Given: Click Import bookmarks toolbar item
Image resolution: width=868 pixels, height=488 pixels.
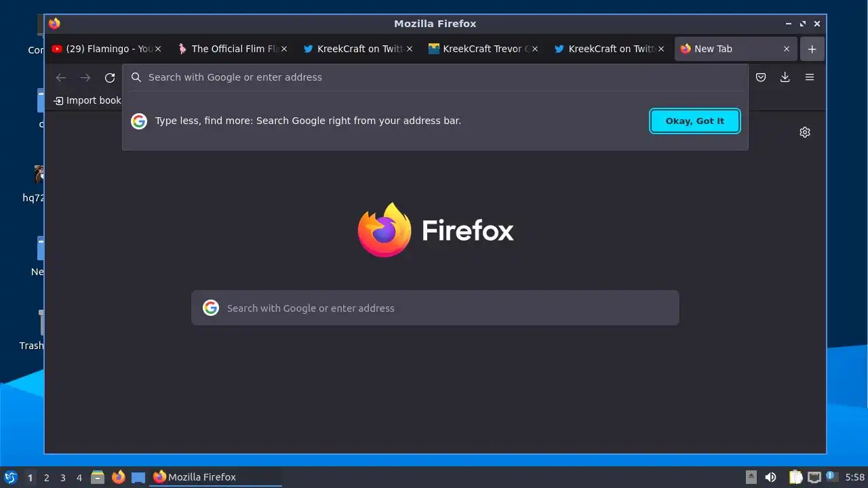Looking at the screenshot, I should point(87,100).
